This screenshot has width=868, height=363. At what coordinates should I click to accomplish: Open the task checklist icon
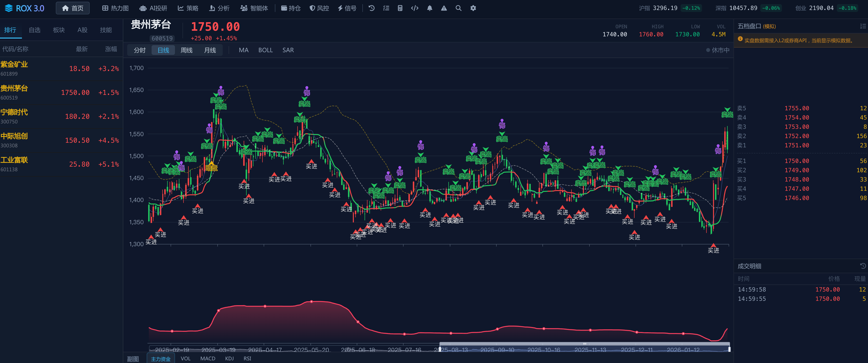386,8
